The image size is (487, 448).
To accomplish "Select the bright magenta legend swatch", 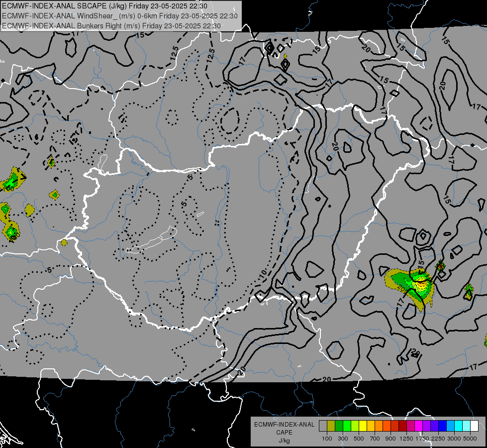I will click(419, 426).
